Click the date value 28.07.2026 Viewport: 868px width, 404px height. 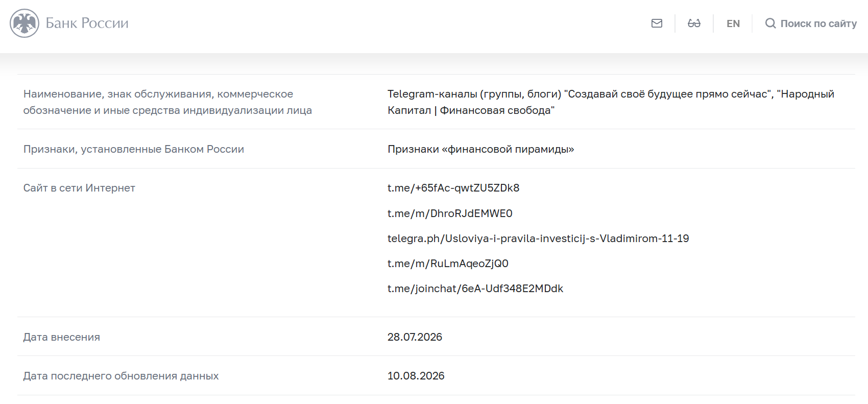pos(415,337)
